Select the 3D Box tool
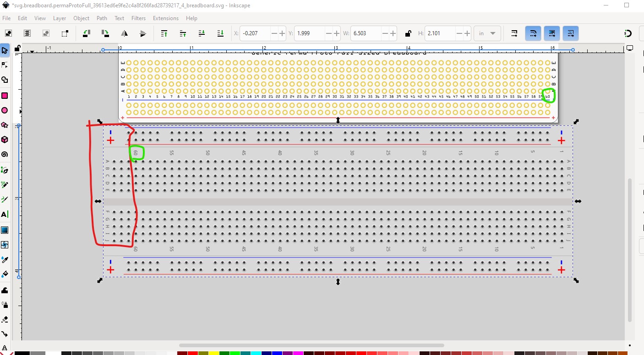Image resolution: width=644 pixels, height=355 pixels. coord(5,140)
